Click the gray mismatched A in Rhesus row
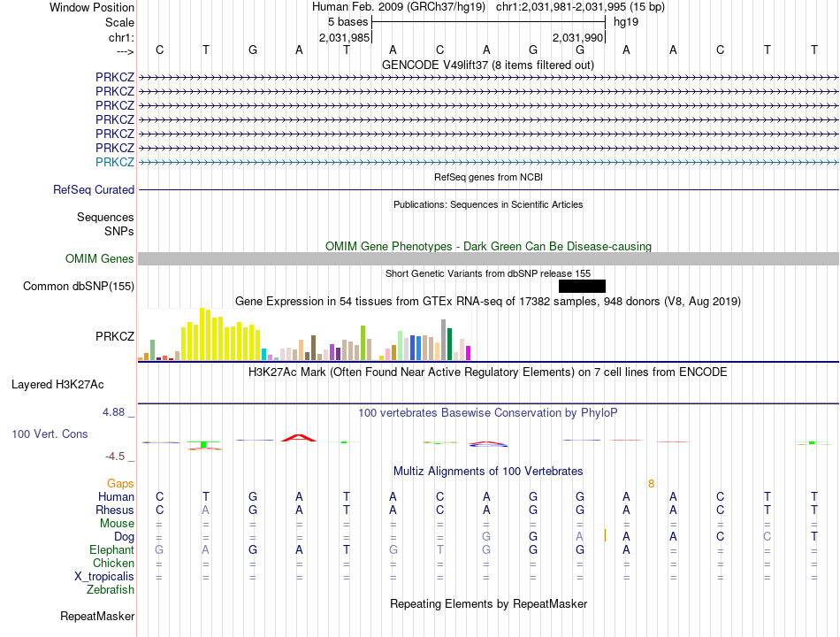 [206, 510]
